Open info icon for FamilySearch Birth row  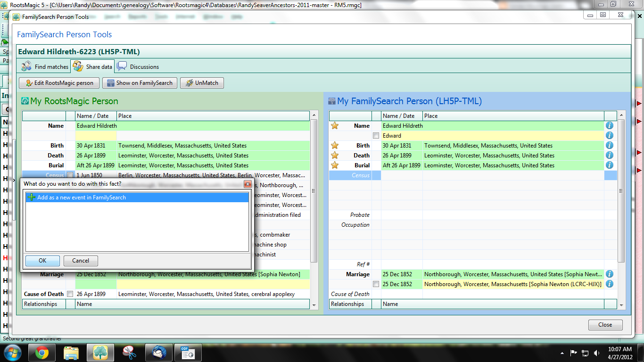(610, 146)
